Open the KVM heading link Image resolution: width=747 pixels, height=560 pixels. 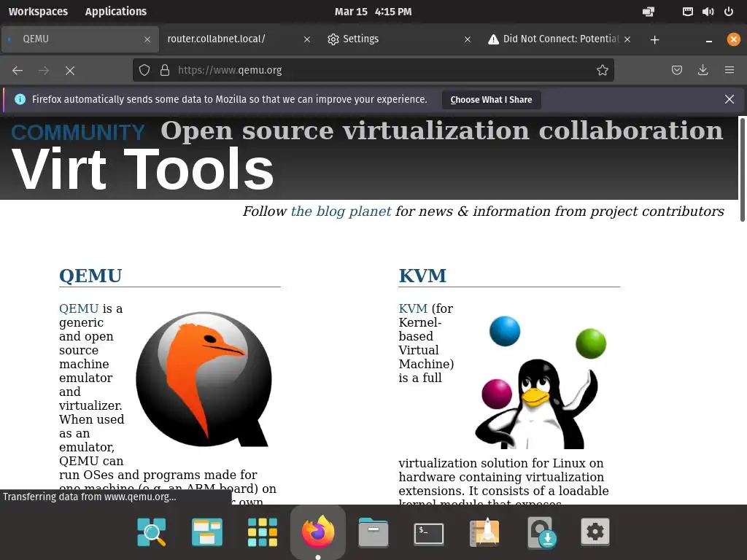pos(422,276)
